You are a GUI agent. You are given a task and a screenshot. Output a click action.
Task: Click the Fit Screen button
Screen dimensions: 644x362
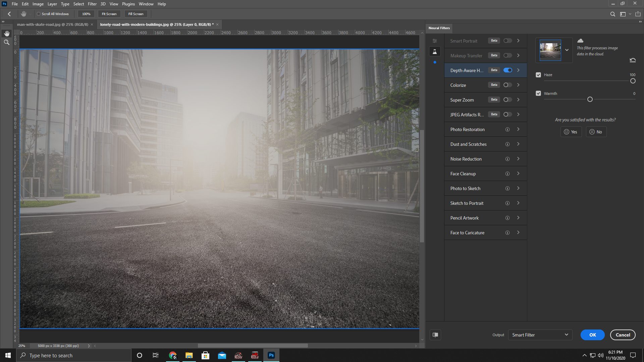point(109,14)
